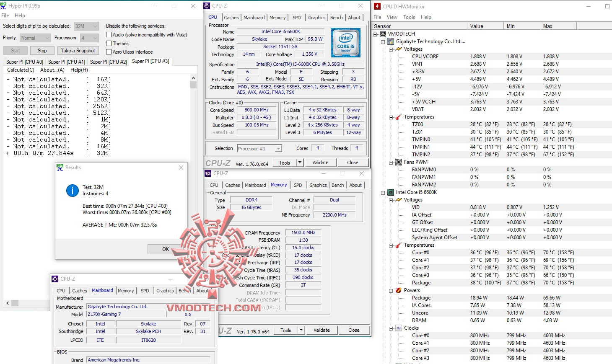The height and width of the screenshot is (364, 612).
Task: Click the Z170X-Gaming 7 model field
Action: pos(126,314)
